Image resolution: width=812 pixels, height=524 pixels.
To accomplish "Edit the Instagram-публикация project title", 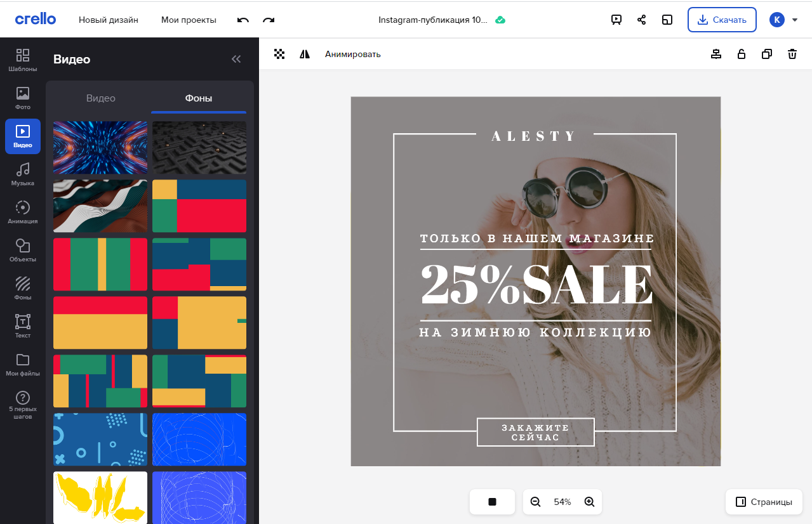I will 433,20.
